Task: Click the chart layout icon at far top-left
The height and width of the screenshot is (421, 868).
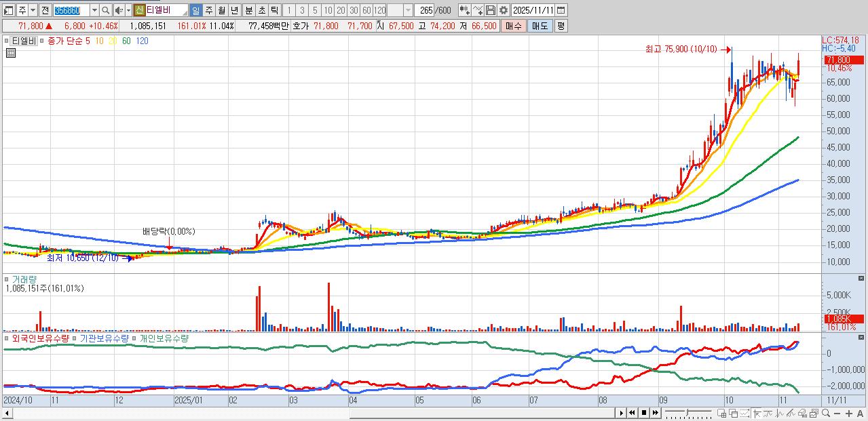Action: 9,10
